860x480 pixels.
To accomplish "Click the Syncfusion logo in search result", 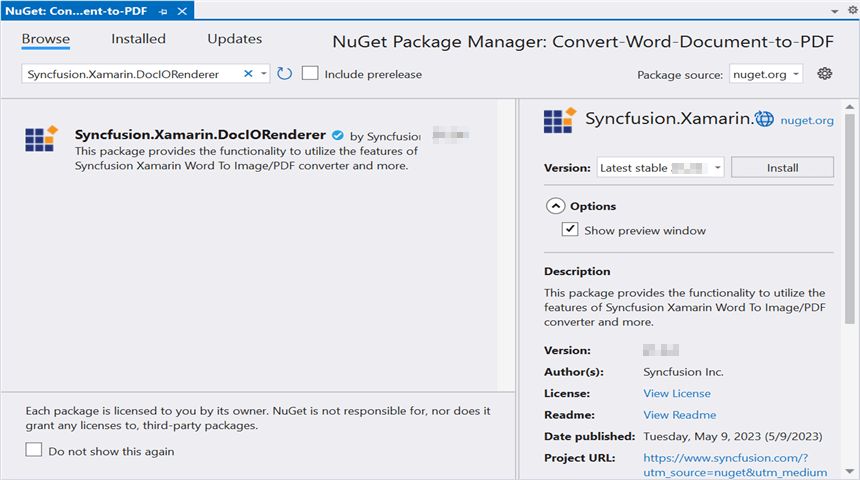I will (41, 139).
